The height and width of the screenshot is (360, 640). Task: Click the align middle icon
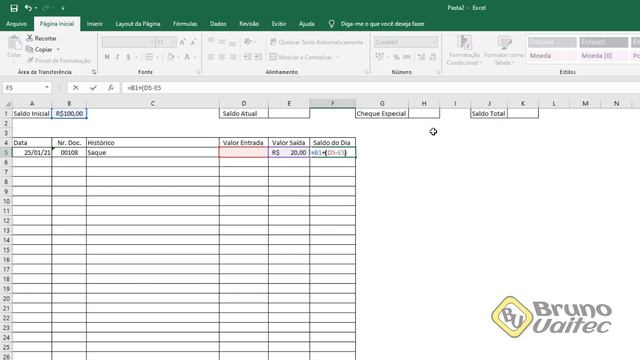point(222,42)
